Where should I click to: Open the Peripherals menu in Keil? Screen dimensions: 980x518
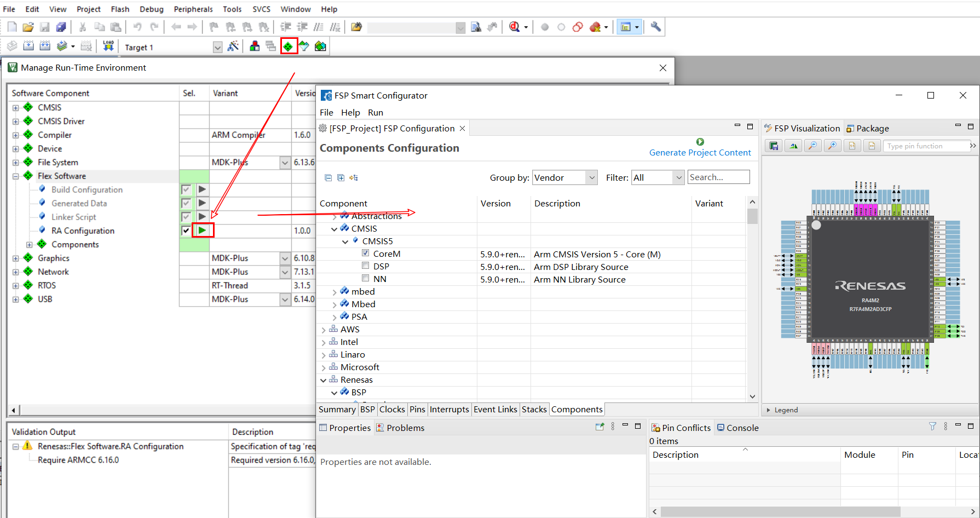[x=193, y=9]
